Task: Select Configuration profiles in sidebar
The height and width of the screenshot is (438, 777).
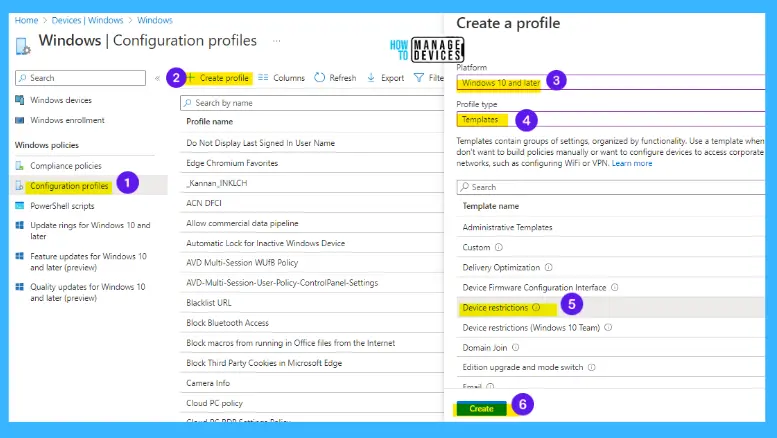Action: [69, 186]
